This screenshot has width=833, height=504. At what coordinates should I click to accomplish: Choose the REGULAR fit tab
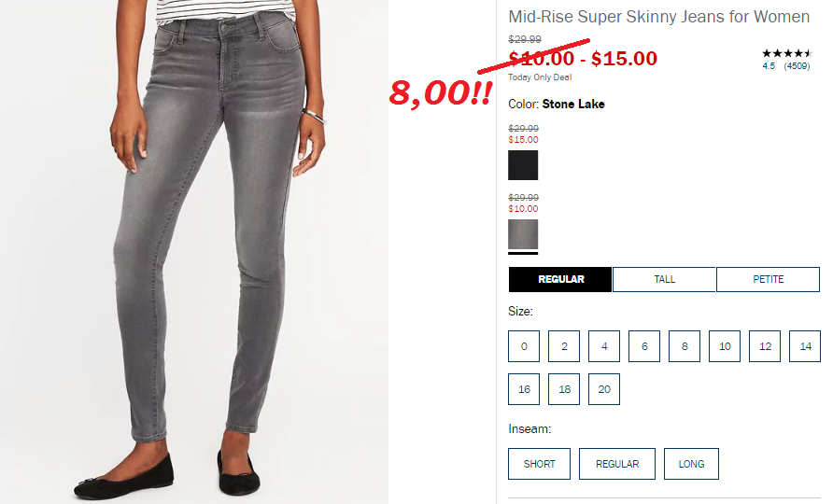pos(560,279)
